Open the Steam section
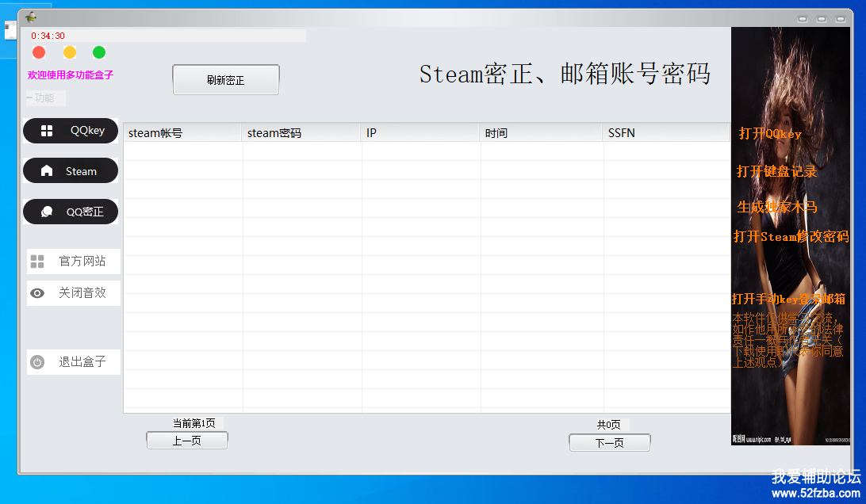 (x=71, y=170)
